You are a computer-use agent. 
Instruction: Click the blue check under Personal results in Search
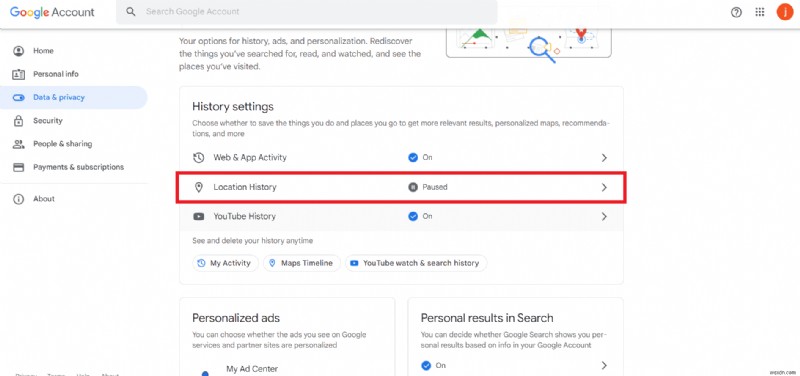tap(426, 365)
